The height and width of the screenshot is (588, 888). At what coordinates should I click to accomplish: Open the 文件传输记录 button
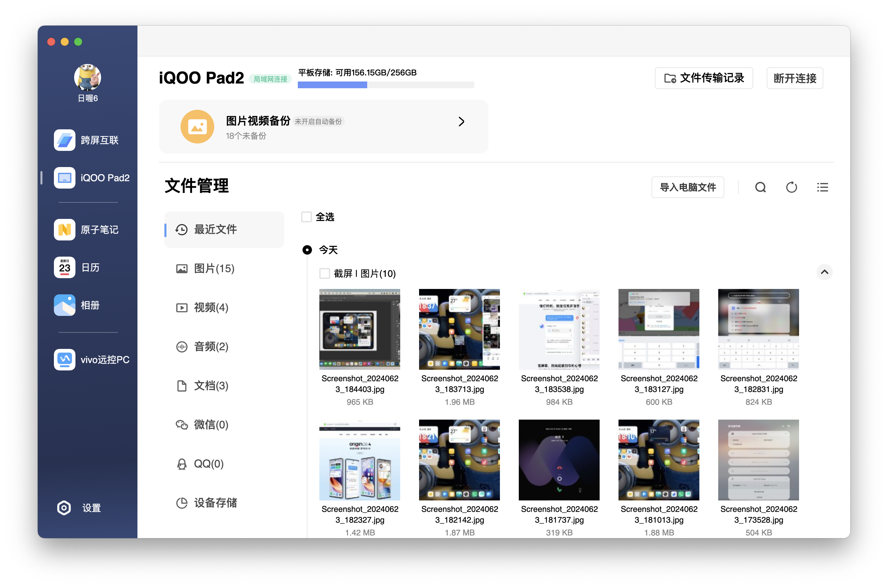point(703,78)
